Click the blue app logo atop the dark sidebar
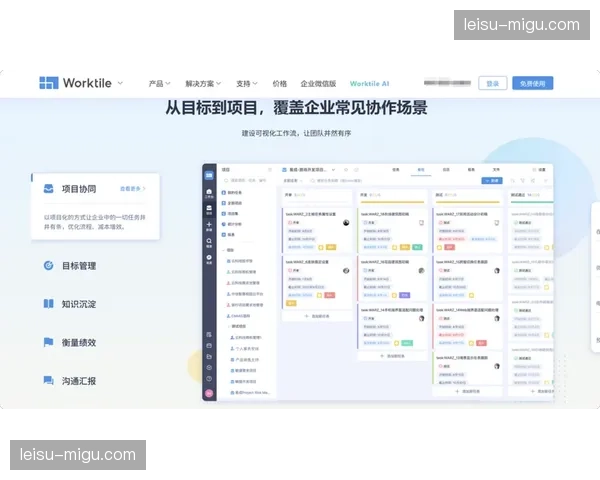The image size is (600, 480). click(209, 175)
